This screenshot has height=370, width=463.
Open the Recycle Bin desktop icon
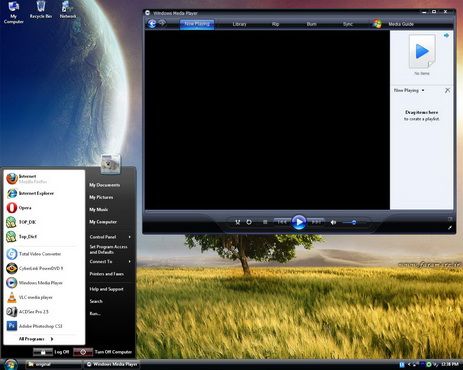tap(41, 10)
